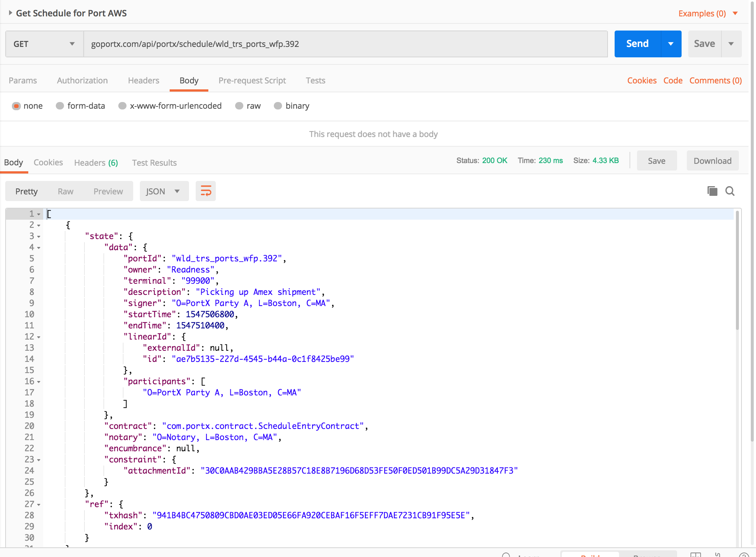Switch to the Authorization tab
The height and width of the screenshot is (557, 756).
pos(82,80)
